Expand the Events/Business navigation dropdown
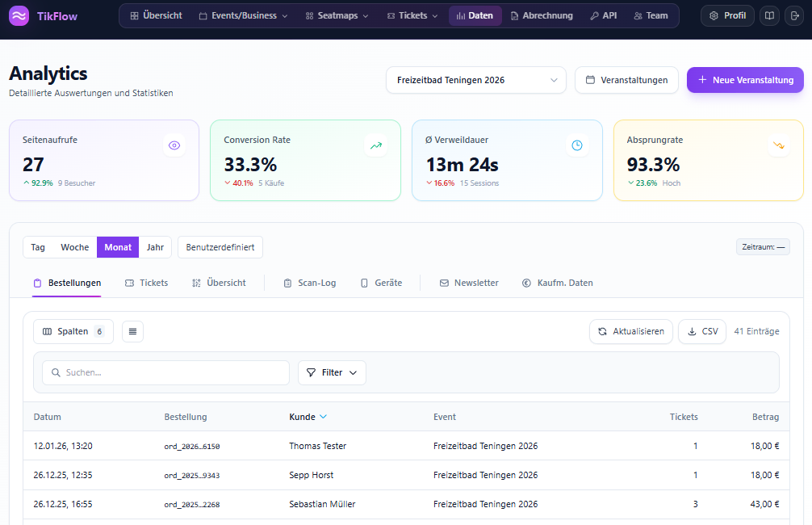 (242, 15)
